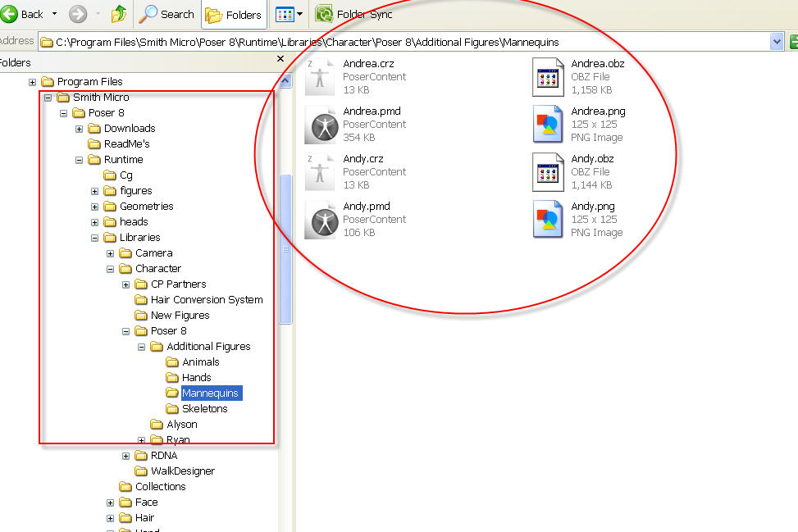
Task: Go up one folder level
Action: coord(119,14)
